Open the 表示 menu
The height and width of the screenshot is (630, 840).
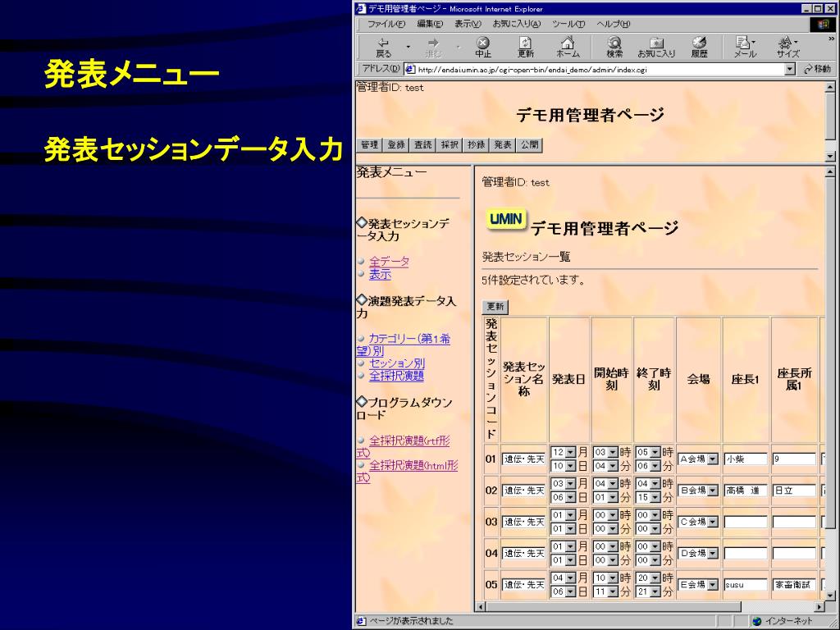[468, 24]
